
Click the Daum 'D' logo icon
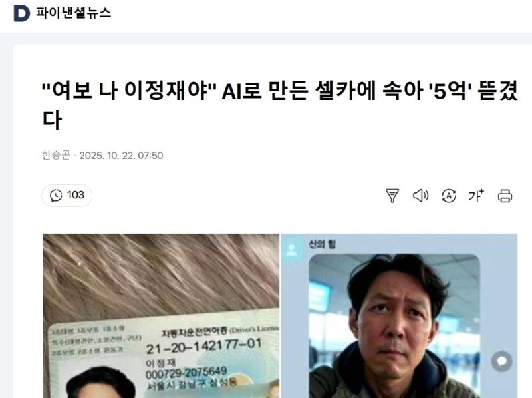click(21, 13)
